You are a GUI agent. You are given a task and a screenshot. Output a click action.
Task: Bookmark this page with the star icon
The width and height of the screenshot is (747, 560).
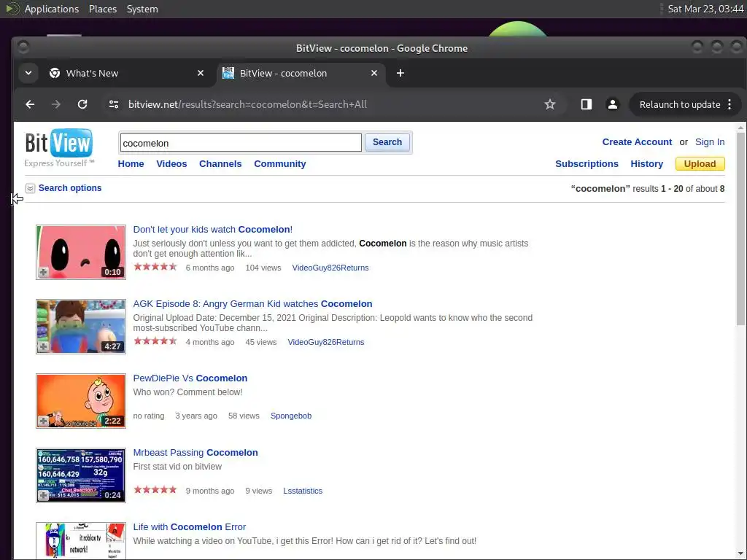pyautogui.click(x=550, y=104)
